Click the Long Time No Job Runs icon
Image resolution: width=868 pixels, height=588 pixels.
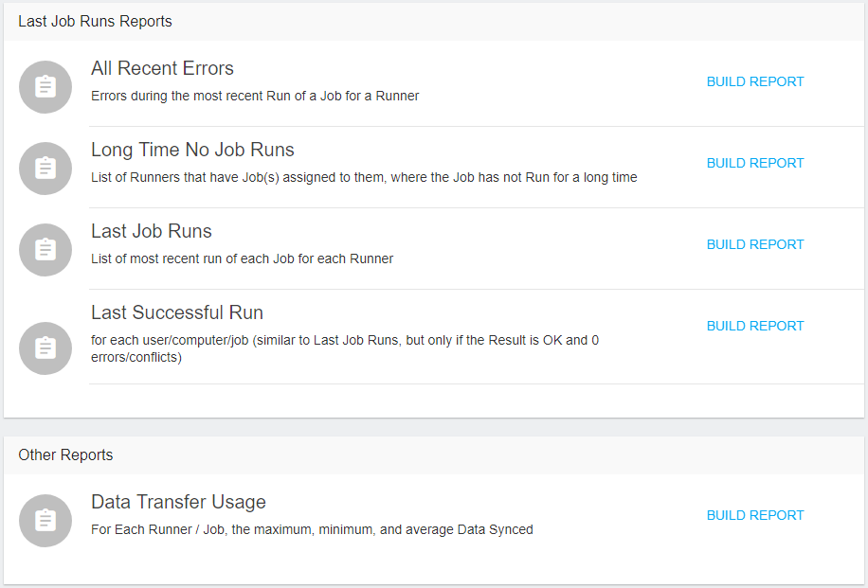coord(45,169)
